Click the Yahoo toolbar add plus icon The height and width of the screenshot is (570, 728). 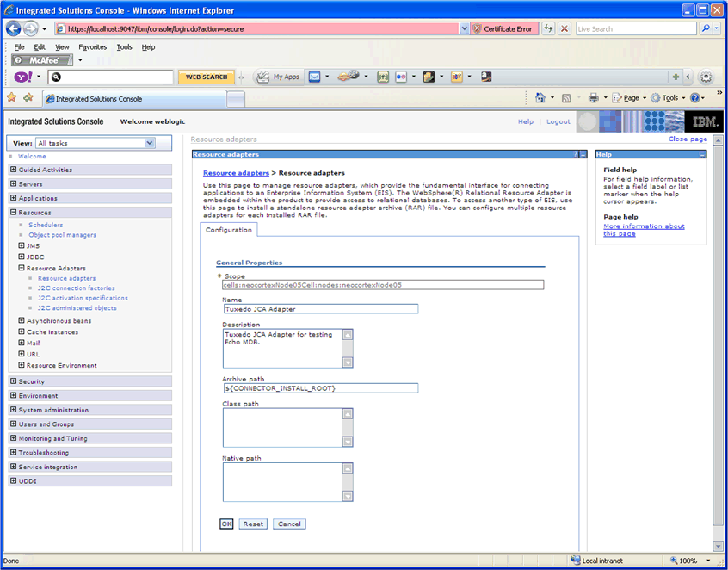tap(676, 77)
